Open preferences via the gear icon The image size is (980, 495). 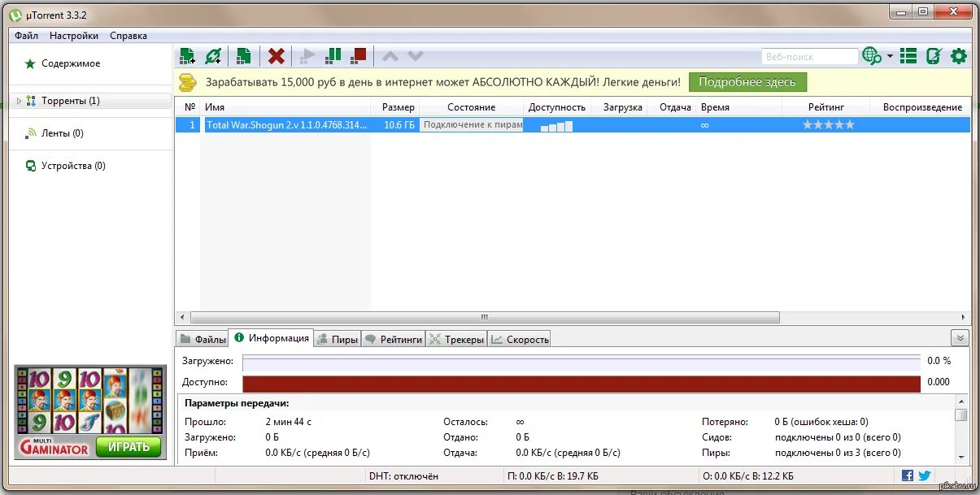pyautogui.click(x=959, y=56)
